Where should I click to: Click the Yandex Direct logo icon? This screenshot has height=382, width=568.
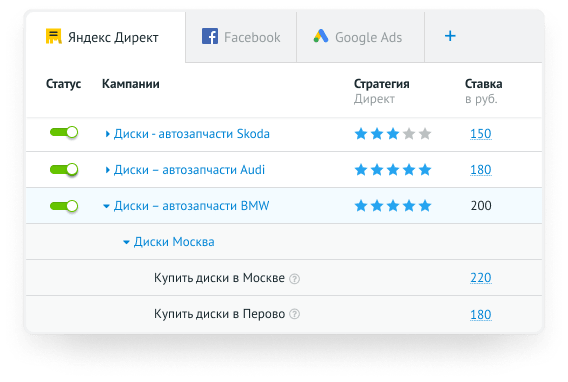54,36
